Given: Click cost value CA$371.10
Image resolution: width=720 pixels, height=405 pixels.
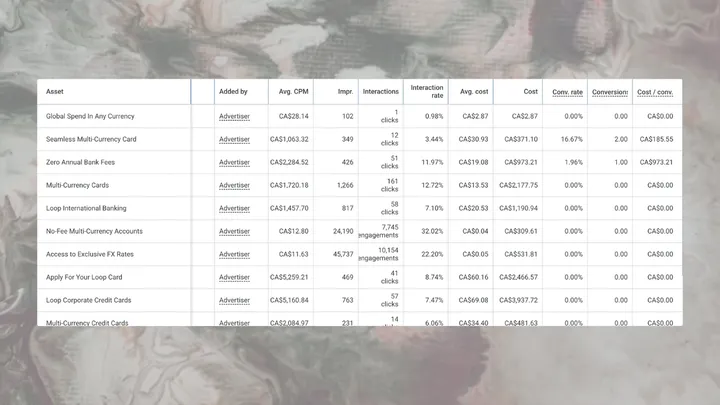Looking at the screenshot, I should tap(521, 139).
